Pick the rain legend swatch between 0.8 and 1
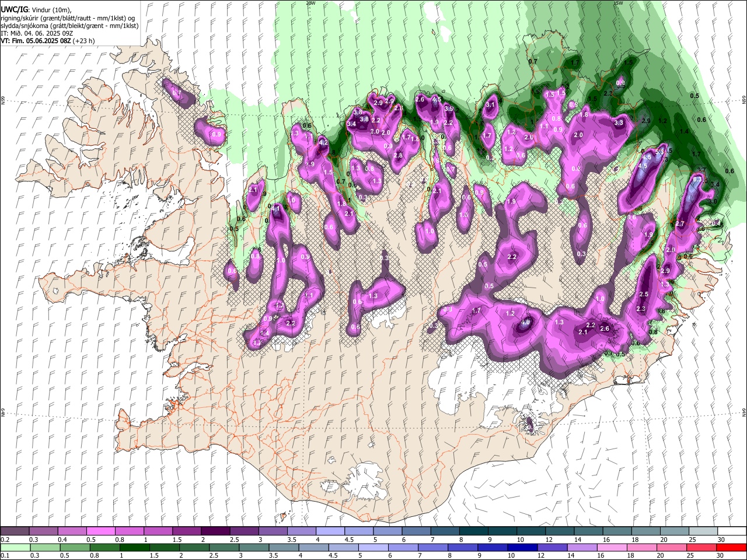 click(x=104, y=547)
